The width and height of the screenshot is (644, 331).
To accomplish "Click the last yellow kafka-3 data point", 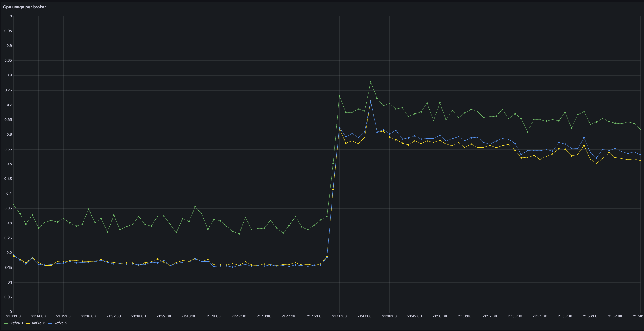I will (x=640, y=161).
